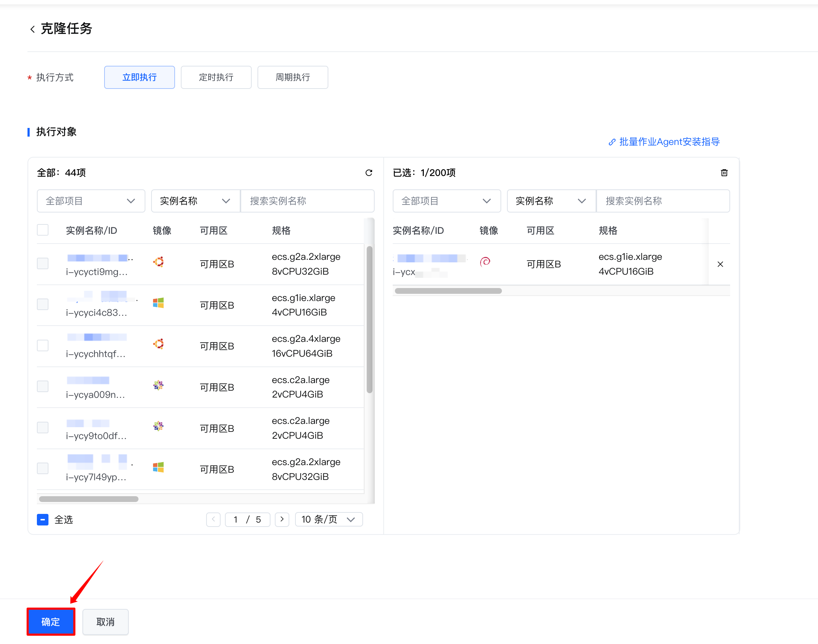Open the left 全部项目 project dropdown

coord(90,201)
